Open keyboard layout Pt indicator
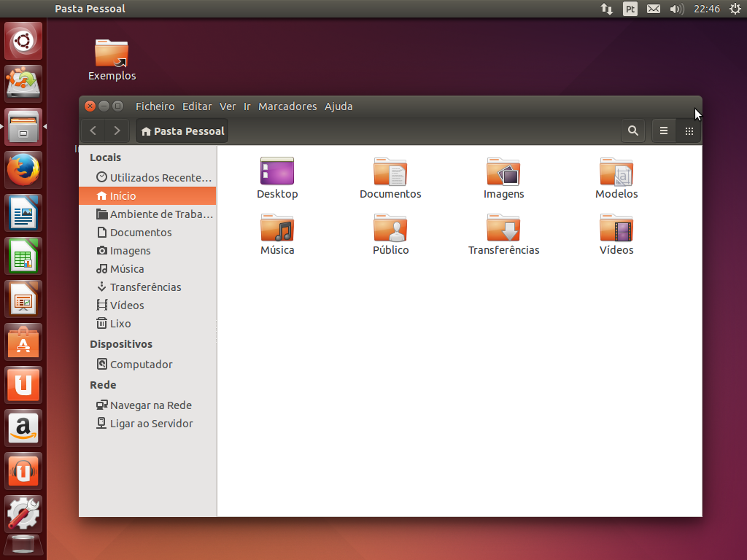The height and width of the screenshot is (560, 747). [630, 9]
